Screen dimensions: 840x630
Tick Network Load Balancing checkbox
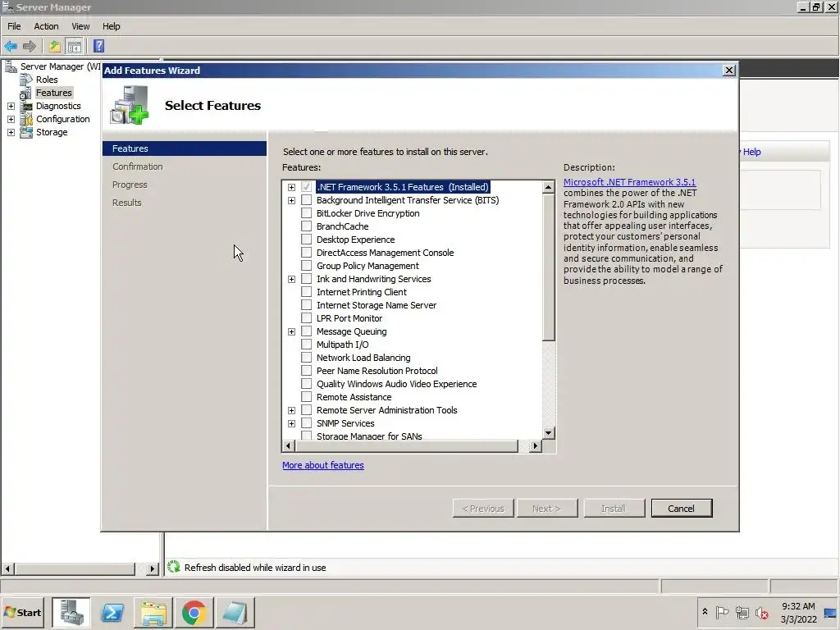[306, 358]
